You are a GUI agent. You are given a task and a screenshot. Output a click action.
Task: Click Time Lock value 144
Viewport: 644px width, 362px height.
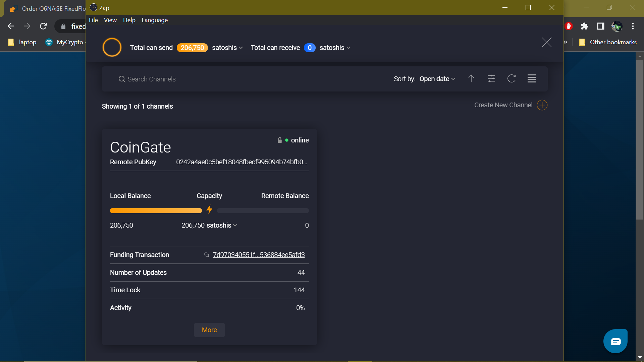click(299, 290)
